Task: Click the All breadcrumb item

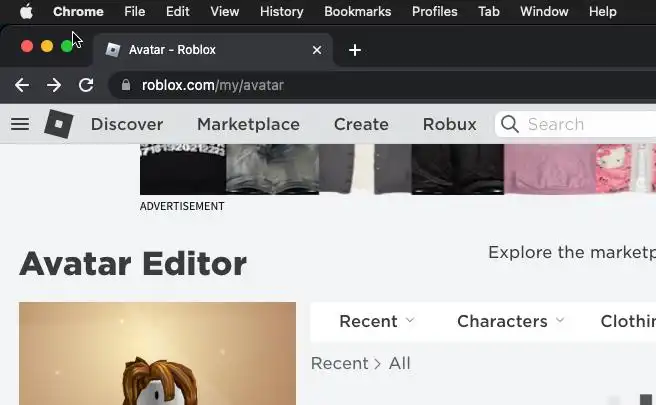Action: [x=400, y=363]
